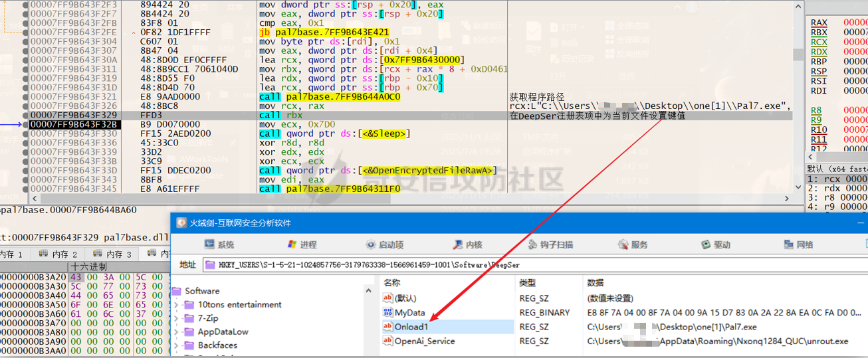Select the 内核 tab
868x358 pixels.
pyautogui.click(x=467, y=244)
